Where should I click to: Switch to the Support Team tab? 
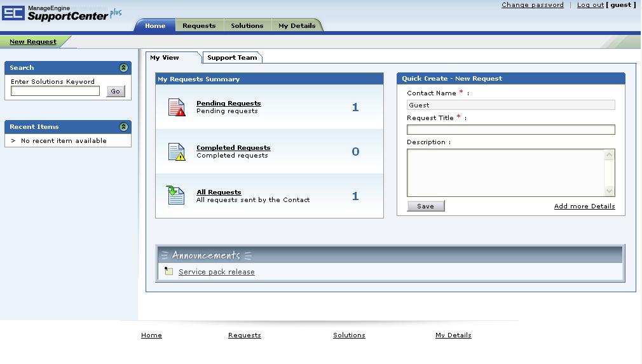(x=232, y=58)
